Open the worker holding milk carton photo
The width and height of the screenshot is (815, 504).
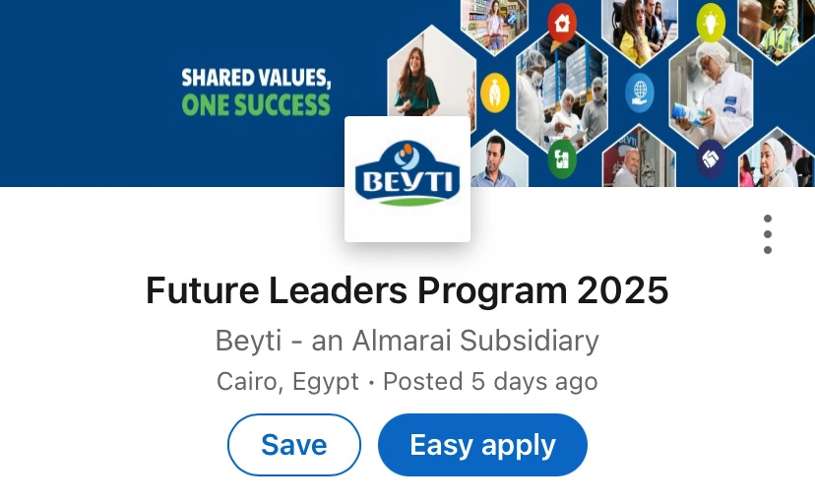pos(717,89)
